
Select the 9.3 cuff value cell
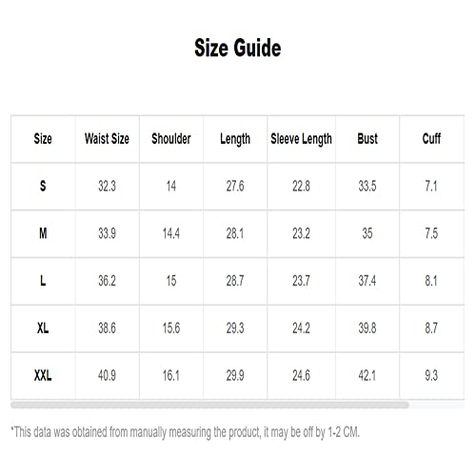pos(431,376)
